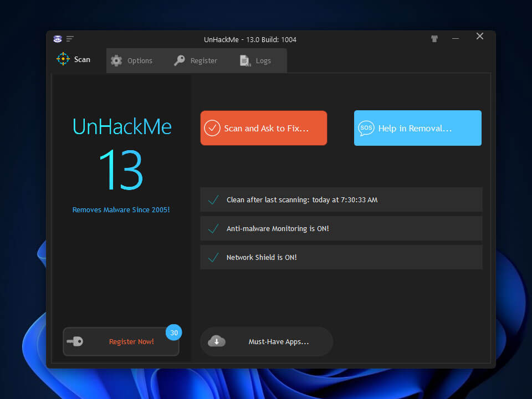Open Must-Have Apps
Screen dimensions: 532x399
(272, 341)
